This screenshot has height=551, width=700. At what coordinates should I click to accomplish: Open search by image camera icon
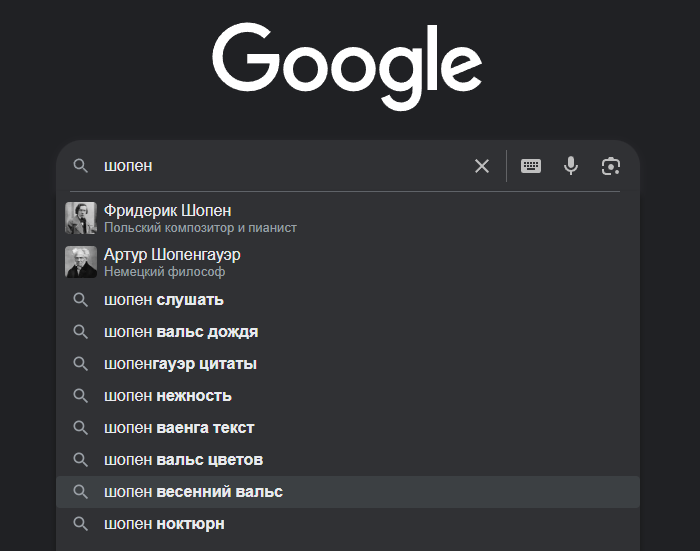611,166
